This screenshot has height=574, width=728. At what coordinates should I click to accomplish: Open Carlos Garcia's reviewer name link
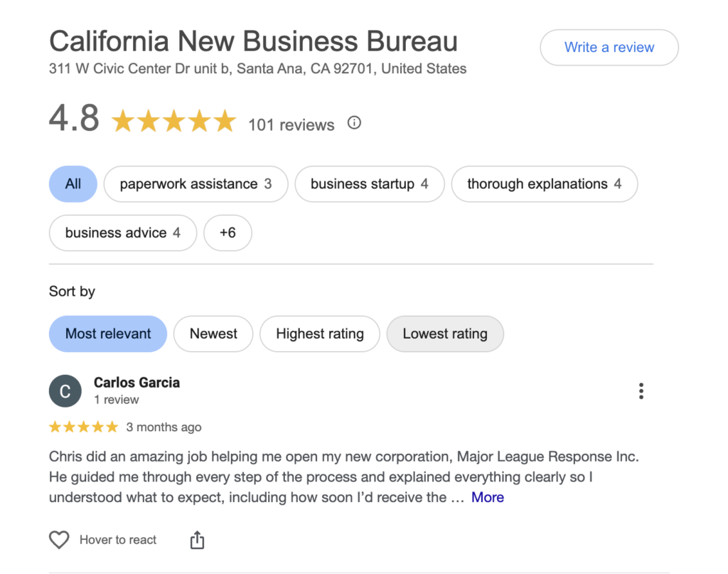click(136, 383)
